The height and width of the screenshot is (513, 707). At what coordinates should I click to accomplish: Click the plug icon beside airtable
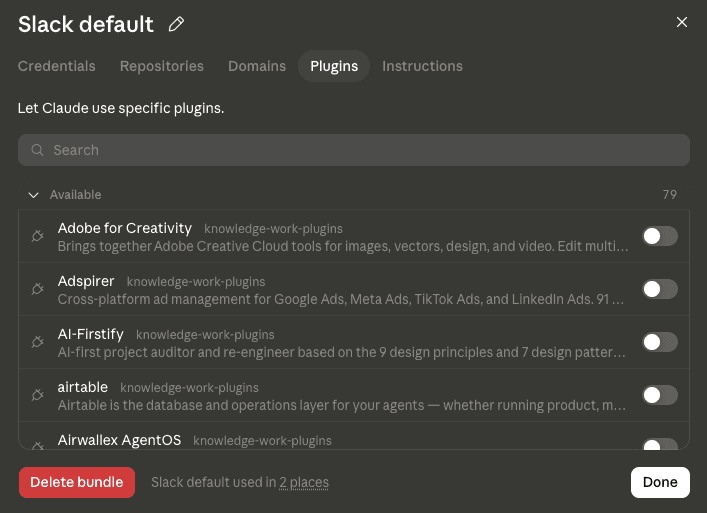pyautogui.click(x=37, y=395)
